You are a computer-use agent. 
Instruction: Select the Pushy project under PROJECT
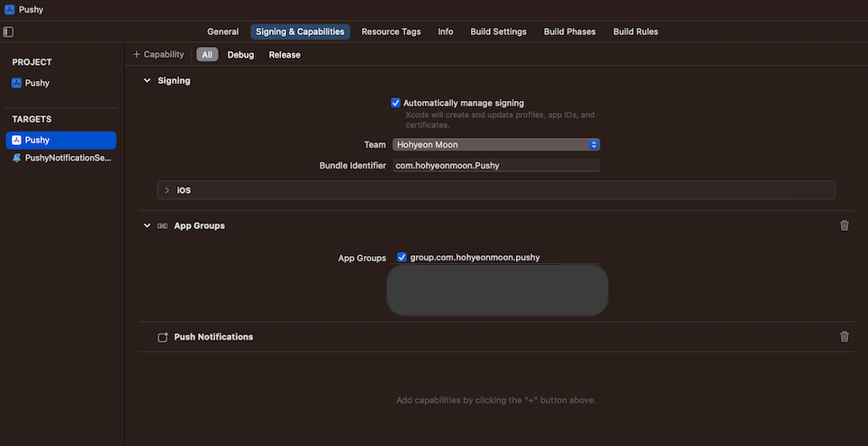[x=37, y=83]
